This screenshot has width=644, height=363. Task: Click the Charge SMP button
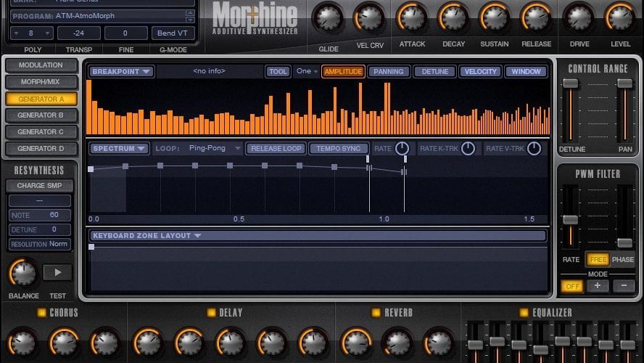39,185
